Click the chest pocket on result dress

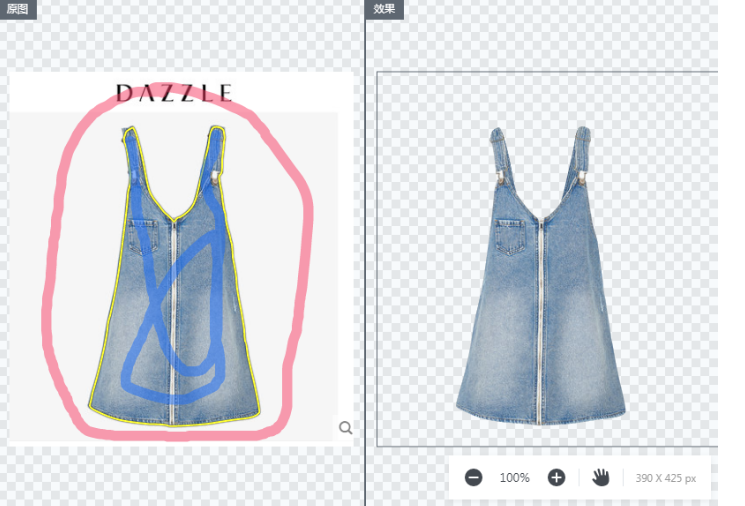coord(509,239)
